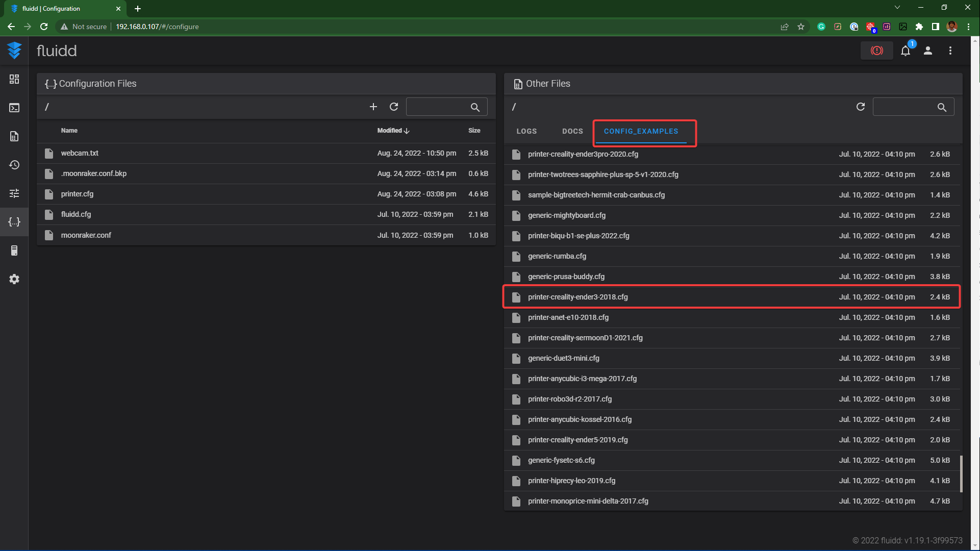Switch to the LOGS tab
Viewport: 980px width, 551px height.
(526, 131)
